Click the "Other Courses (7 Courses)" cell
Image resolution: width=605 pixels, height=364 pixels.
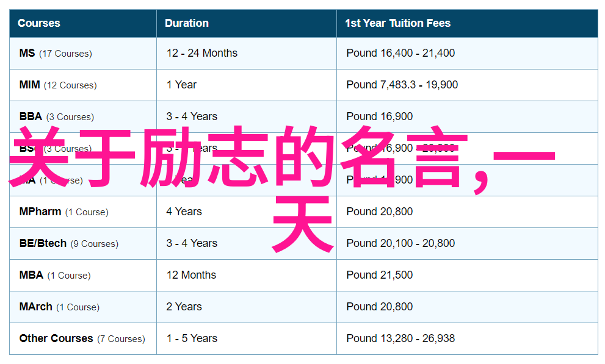[x=83, y=338]
